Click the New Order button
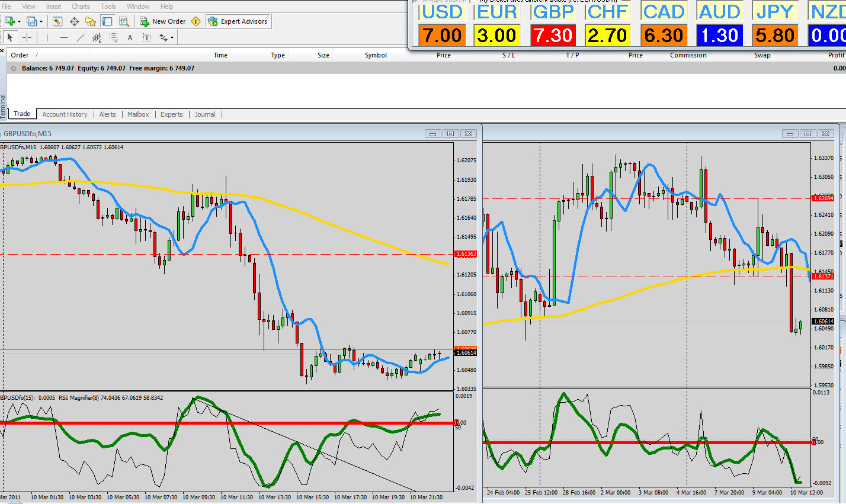The width and height of the screenshot is (846, 504). coord(163,21)
